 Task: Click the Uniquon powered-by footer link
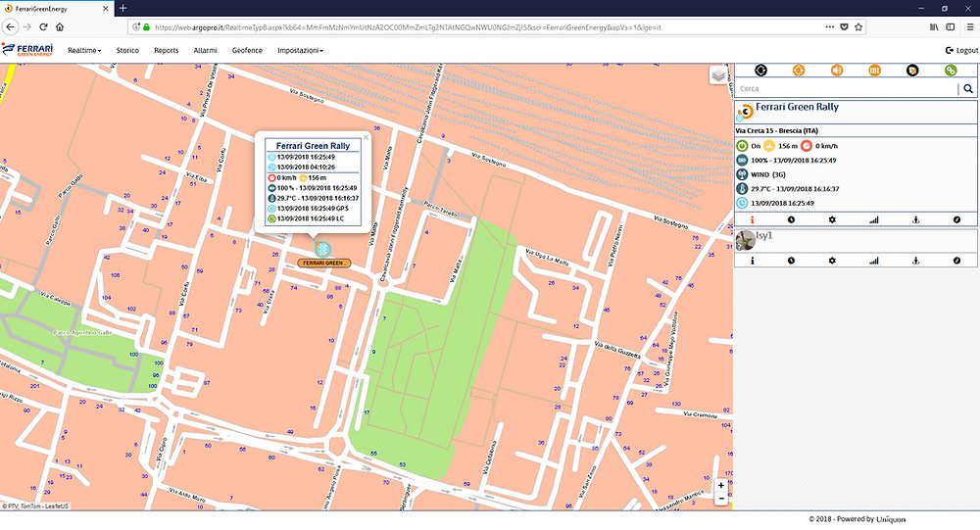click(x=891, y=519)
